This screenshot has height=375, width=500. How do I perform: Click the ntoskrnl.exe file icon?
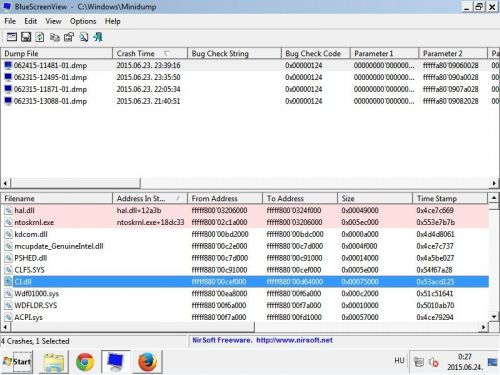coord(8,222)
